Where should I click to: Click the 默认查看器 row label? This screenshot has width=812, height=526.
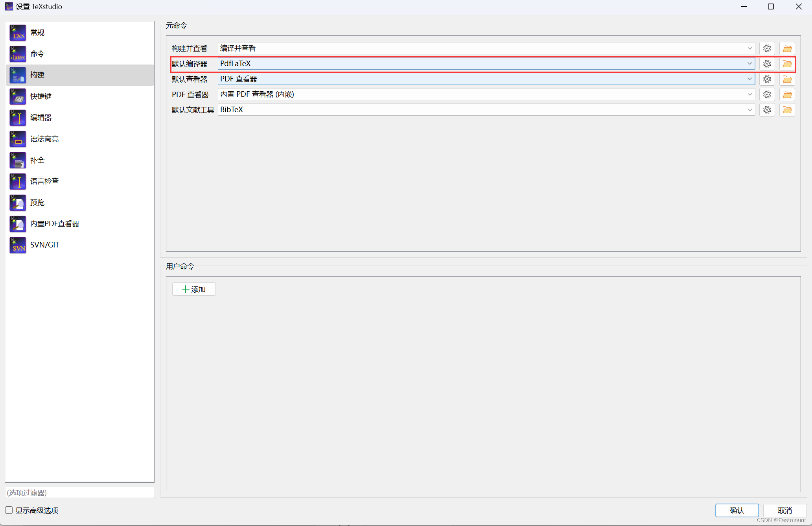point(190,79)
